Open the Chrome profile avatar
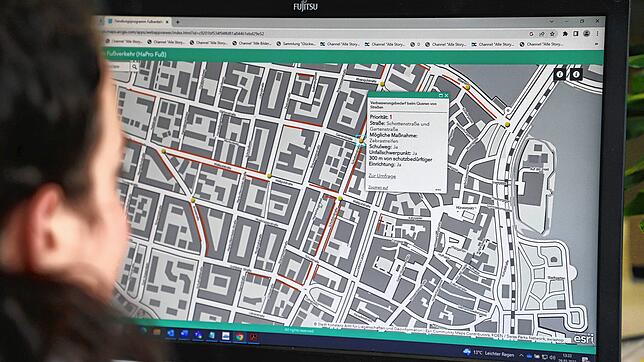 (x=586, y=34)
